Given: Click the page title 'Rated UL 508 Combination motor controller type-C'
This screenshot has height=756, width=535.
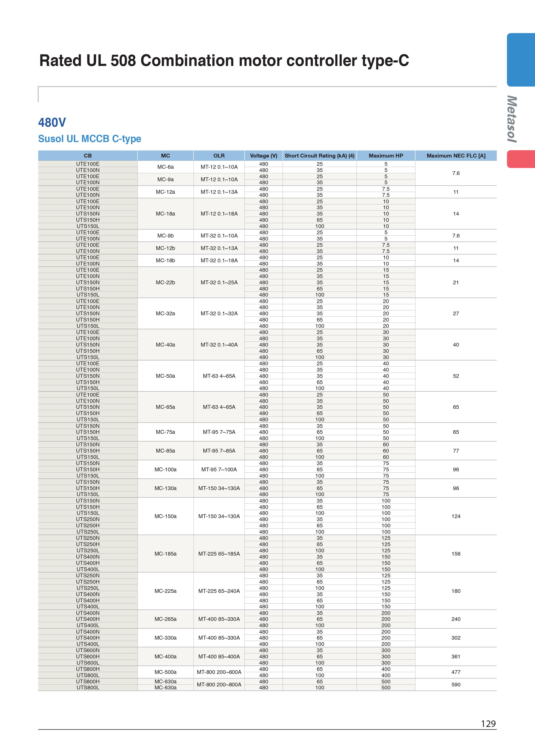Looking at the screenshot, I should click(224, 61).
